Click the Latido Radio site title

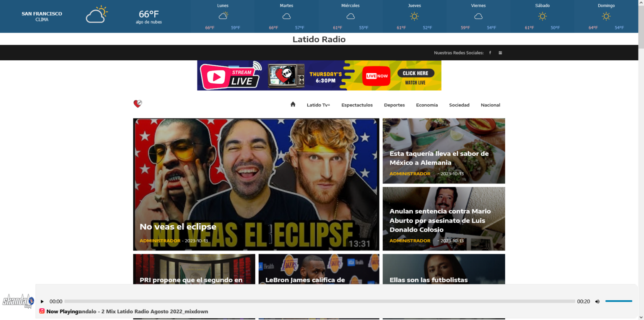[x=319, y=39]
